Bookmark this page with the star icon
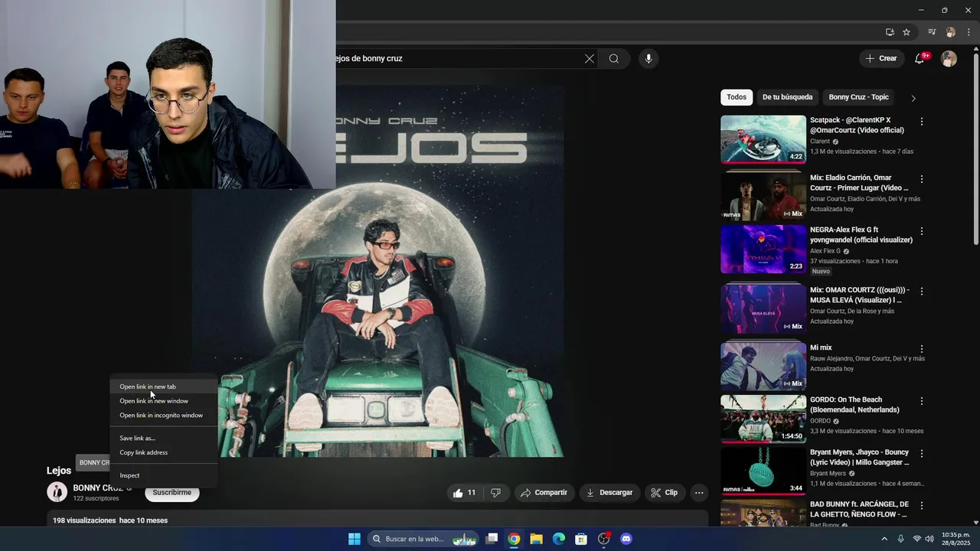980x551 pixels. click(x=906, y=32)
